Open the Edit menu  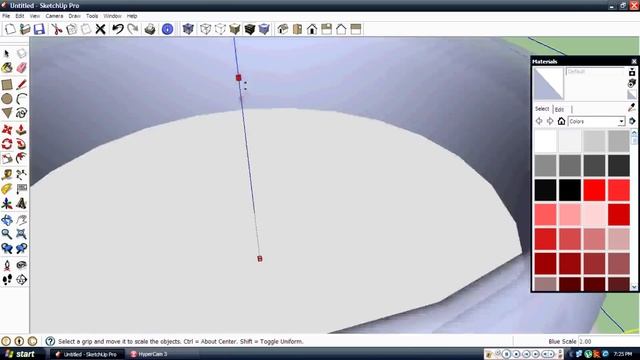coord(20,16)
